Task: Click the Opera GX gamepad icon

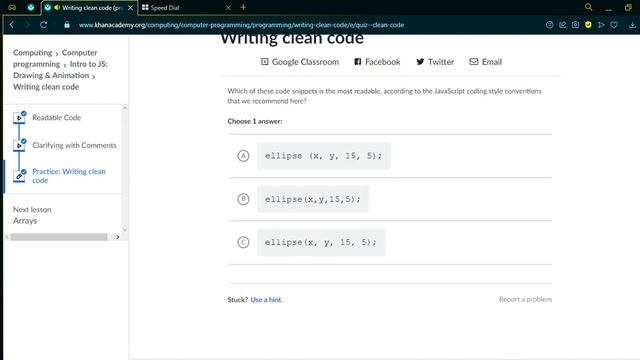Action: click(12, 7)
